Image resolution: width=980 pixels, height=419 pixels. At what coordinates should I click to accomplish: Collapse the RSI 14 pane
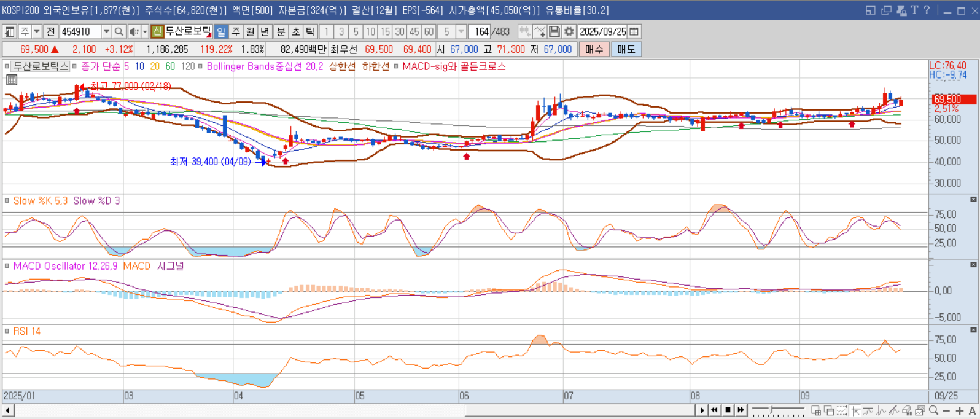point(973,330)
